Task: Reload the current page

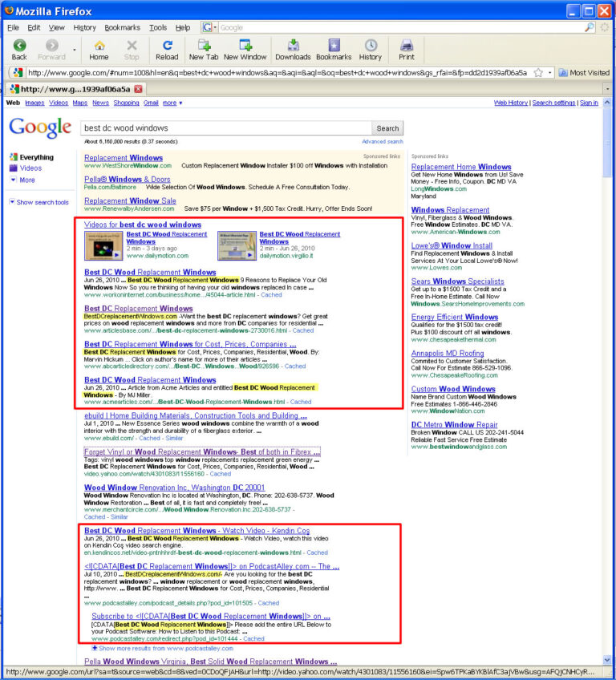Action: tap(168, 46)
